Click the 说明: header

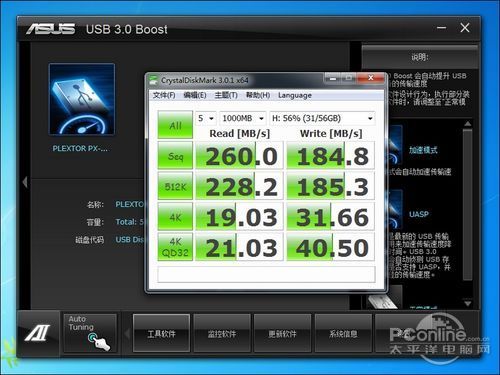coord(420,57)
